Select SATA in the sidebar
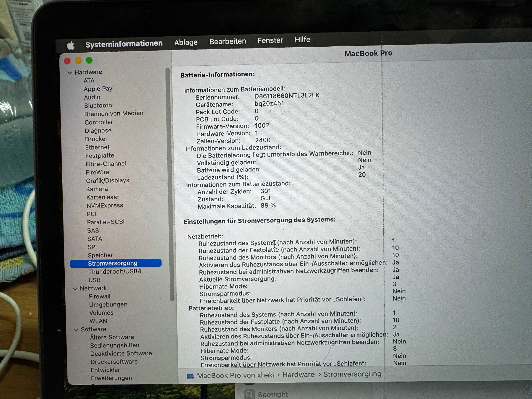The height and width of the screenshot is (399, 532). coord(95,239)
